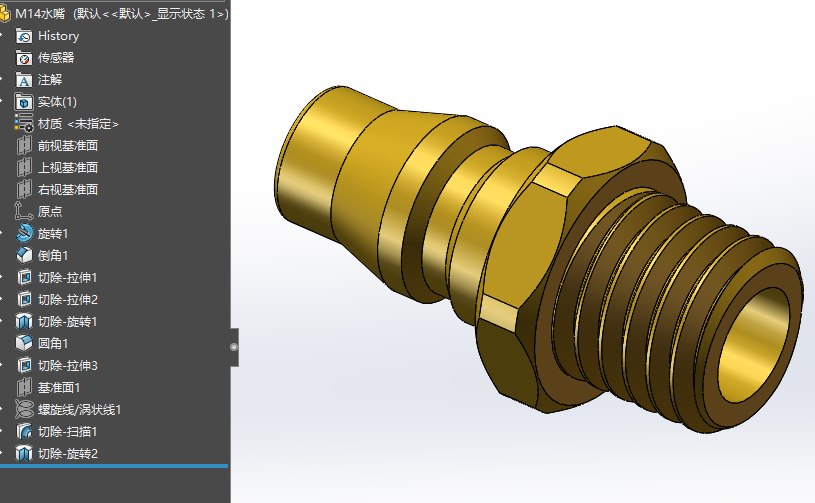Select the 传感器 tree label
This screenshot has width=815, height=503.
coord(56,58)
